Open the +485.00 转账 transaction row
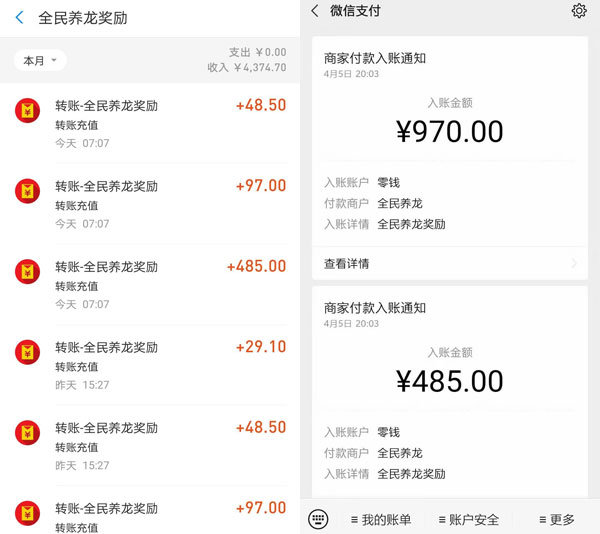 click(150, 285)
